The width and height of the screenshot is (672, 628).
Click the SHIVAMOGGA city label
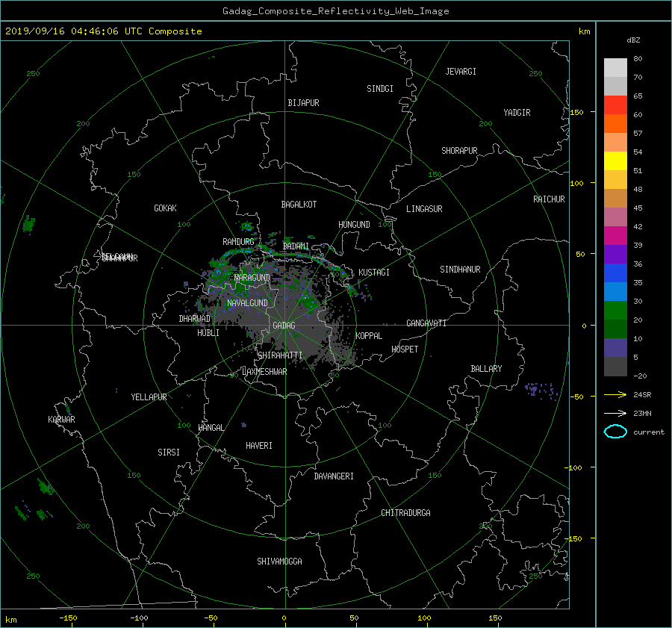click(279, 561)
